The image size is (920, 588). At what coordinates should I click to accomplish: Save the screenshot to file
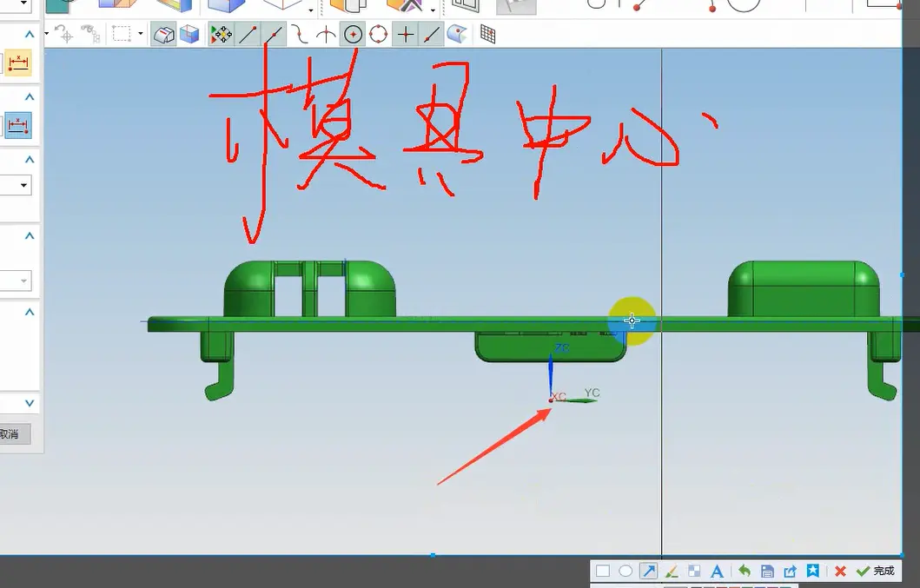click(x=767, y=571)
